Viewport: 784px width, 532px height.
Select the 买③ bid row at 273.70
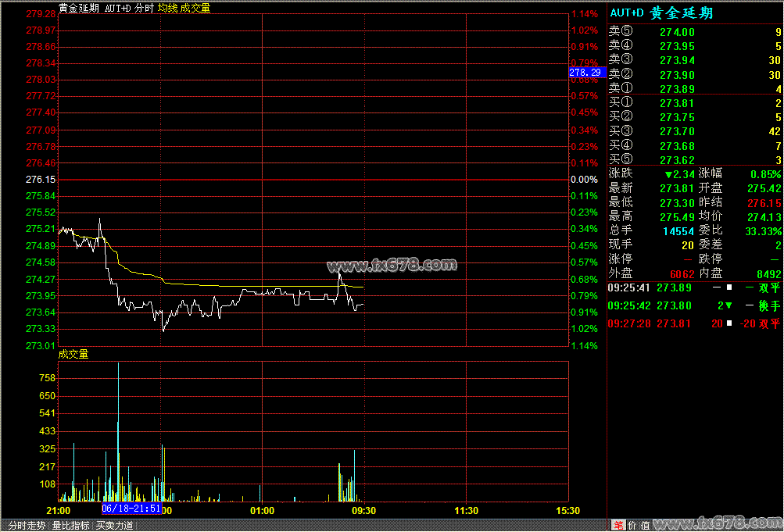[x=695, y=131]
